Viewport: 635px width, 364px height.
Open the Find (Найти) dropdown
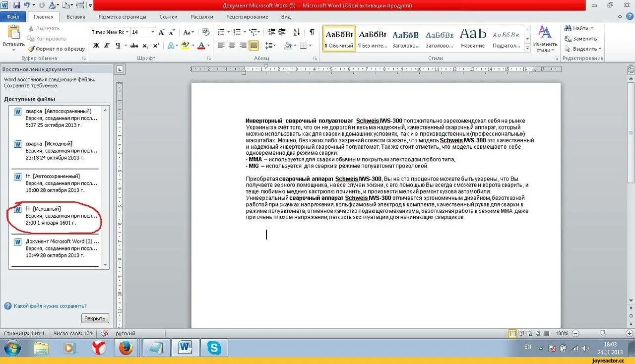(592, 28)
